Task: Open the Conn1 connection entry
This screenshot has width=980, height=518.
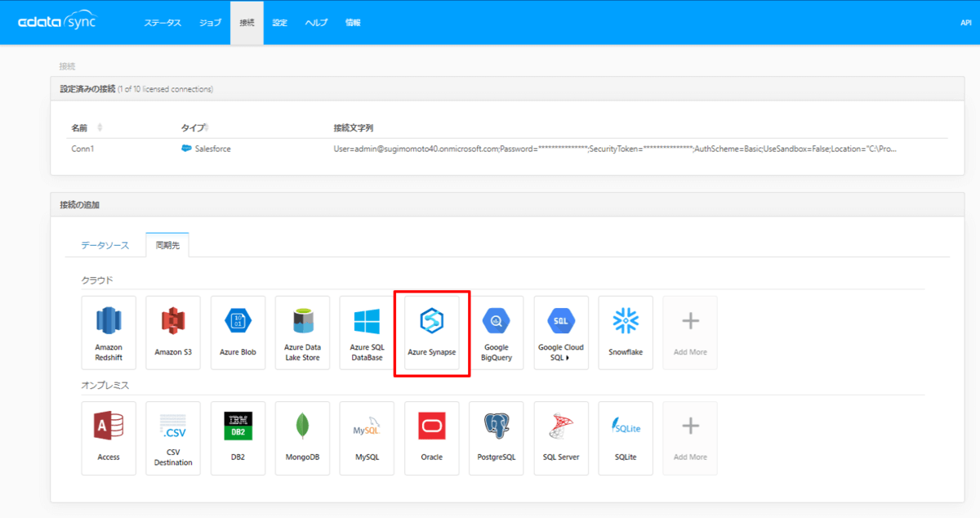Action: point(82,149)
